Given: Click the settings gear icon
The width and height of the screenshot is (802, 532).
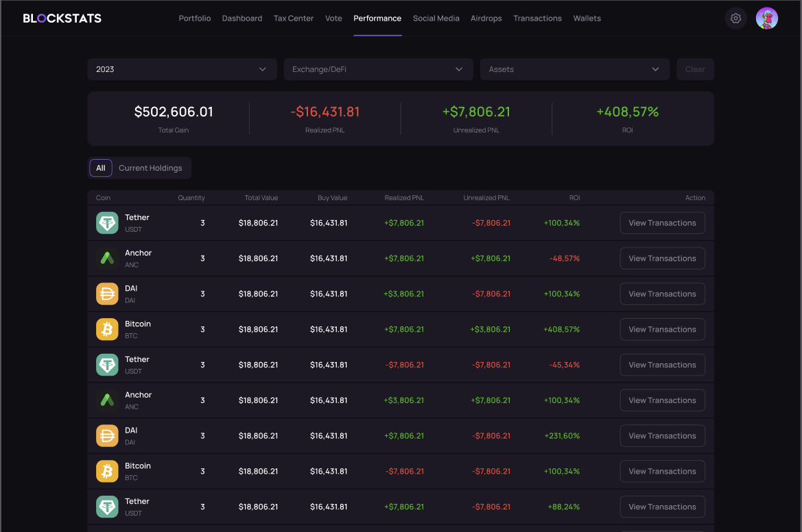Looking at the screenshot, I should (735, 19).
